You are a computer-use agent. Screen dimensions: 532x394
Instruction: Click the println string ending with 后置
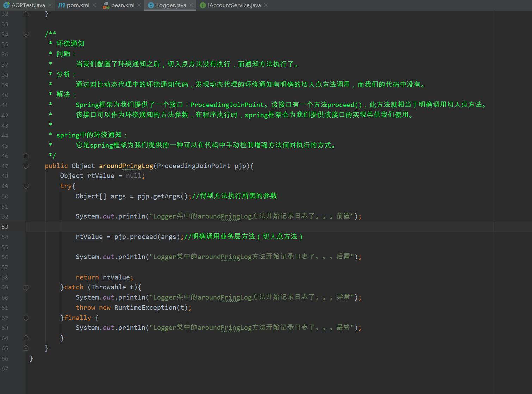click(x=252, y=257)
